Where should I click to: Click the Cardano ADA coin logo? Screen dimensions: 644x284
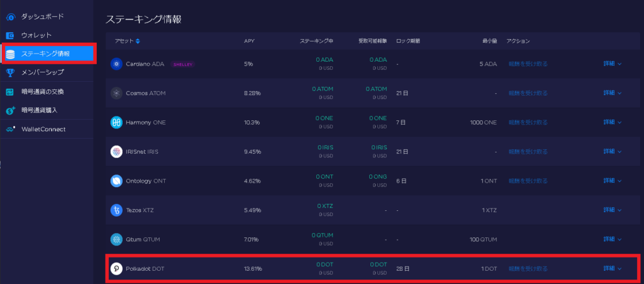pyautogui.click(x=116, y=64)
